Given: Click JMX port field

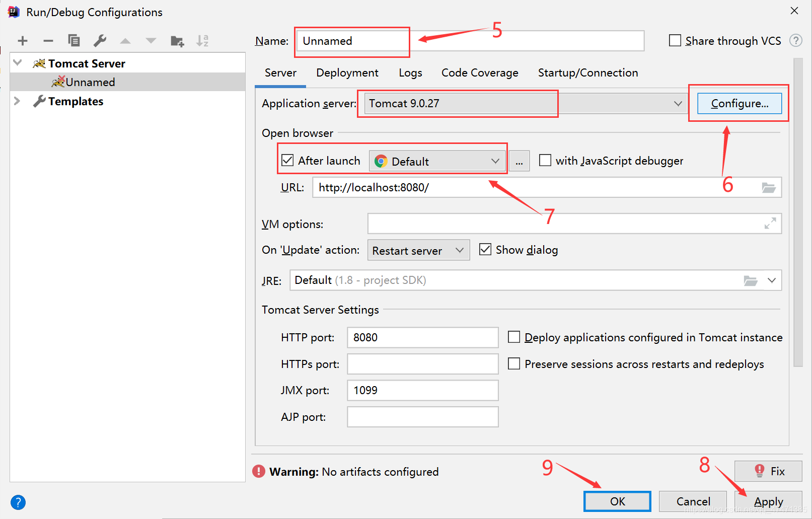Looking at the screenshot, I should (x=423, y=390).
